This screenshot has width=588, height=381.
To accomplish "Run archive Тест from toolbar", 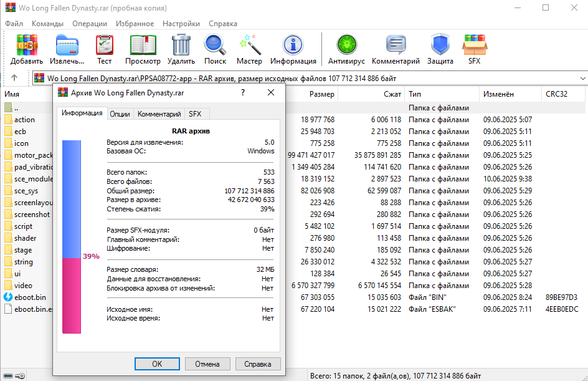I will [104, 46].
